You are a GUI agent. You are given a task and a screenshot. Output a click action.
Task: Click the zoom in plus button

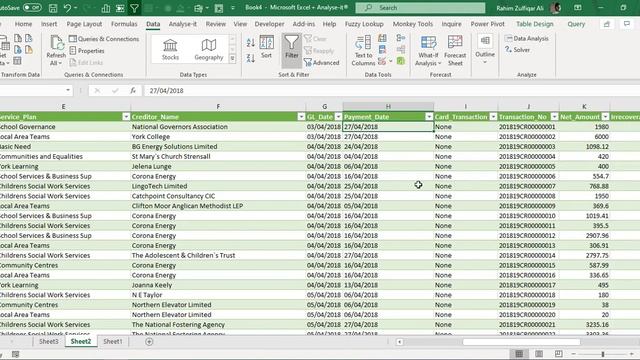631,354
